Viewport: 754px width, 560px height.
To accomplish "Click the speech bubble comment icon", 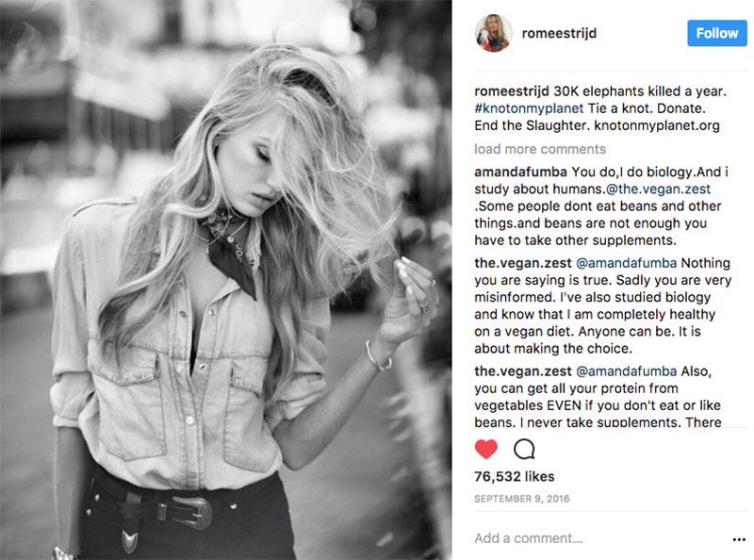I will (x=524, y=450).
